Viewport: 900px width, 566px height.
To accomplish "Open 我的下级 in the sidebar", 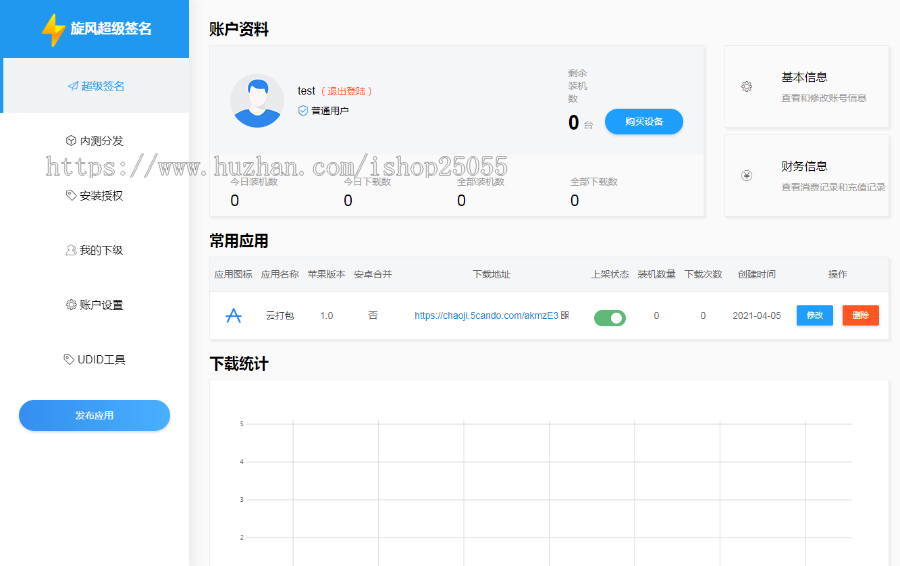I will pyautogui.click(x=95, y=250).
